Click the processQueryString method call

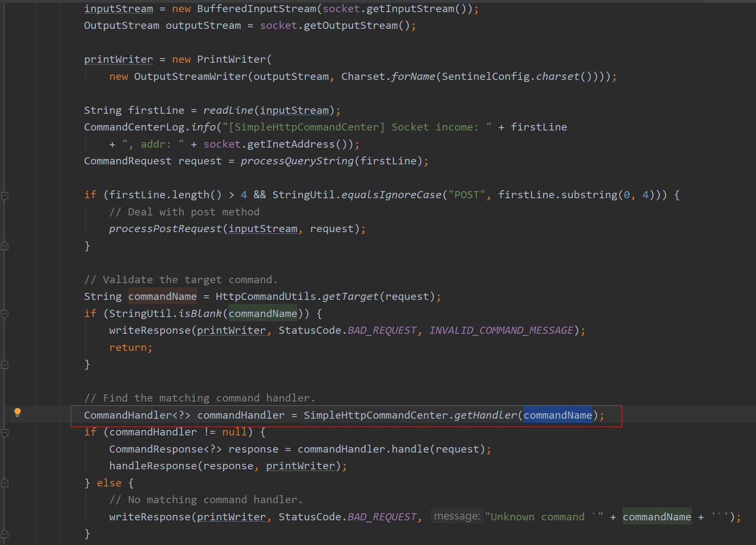pos(297,161)
